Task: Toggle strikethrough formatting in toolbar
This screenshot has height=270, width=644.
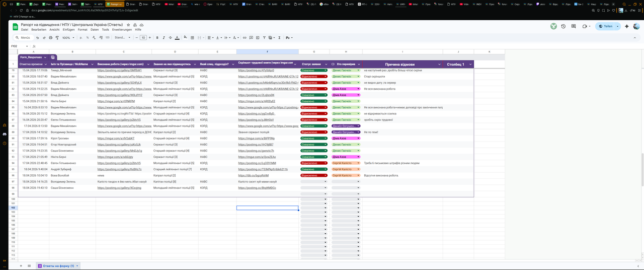Action: point(170,38)
